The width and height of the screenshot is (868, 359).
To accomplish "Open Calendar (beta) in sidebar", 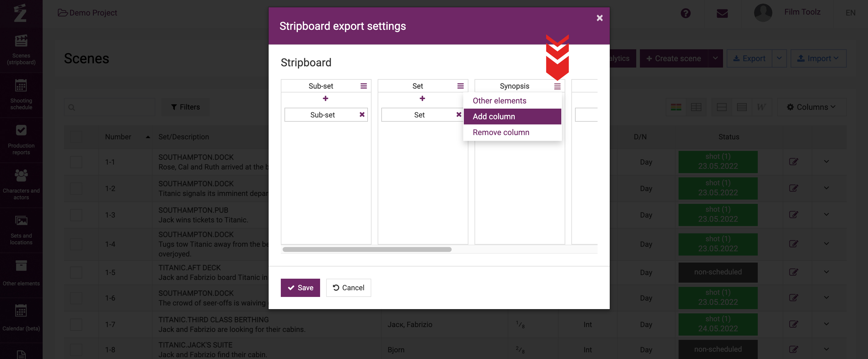I will [21, 320].
